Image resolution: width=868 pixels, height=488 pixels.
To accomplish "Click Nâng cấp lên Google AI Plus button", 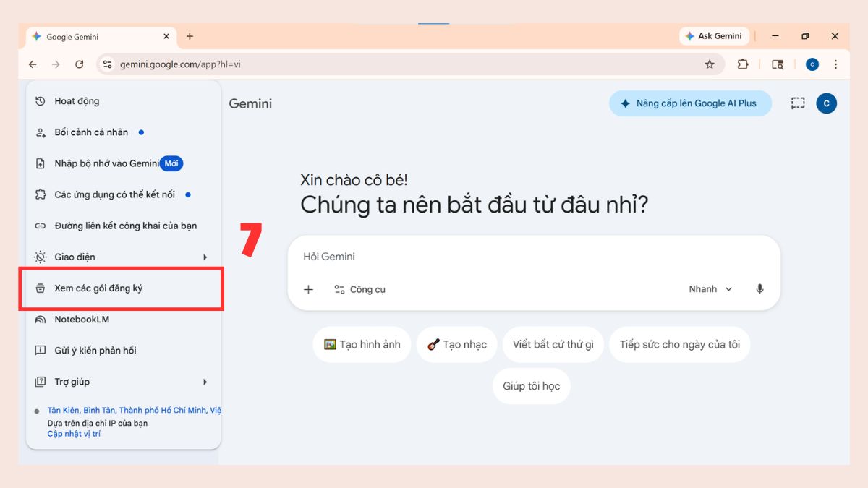I will pos(690,103).
